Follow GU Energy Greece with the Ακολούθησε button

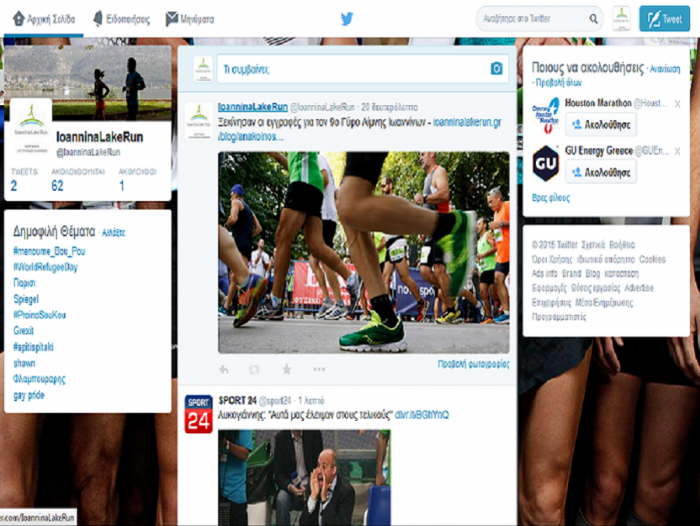[601, 171]
